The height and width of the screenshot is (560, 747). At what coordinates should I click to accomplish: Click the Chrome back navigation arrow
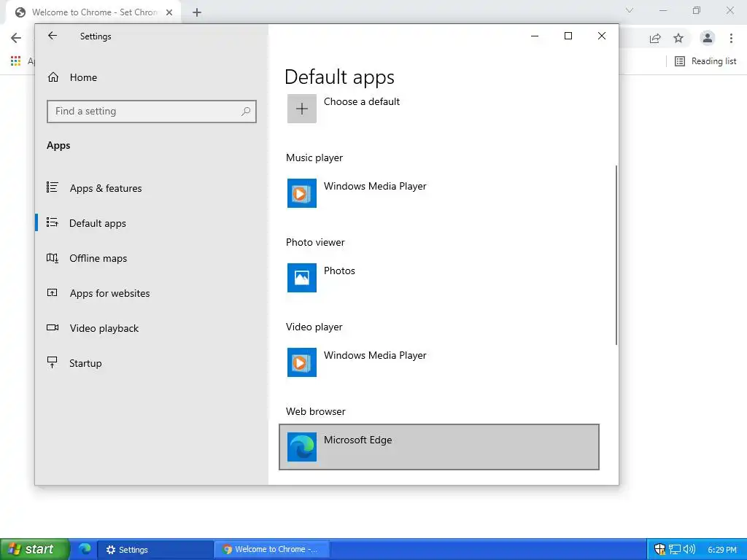16,38
